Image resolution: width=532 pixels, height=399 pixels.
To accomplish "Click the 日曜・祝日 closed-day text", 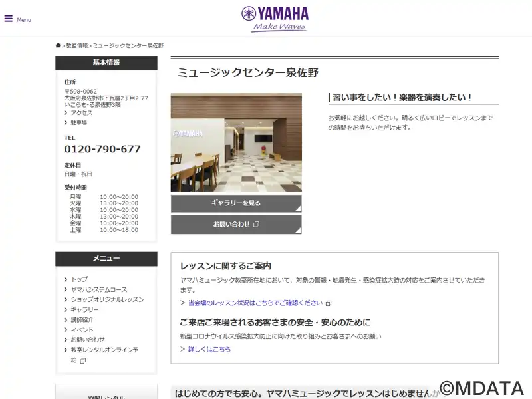I will [x=78, y=174].
